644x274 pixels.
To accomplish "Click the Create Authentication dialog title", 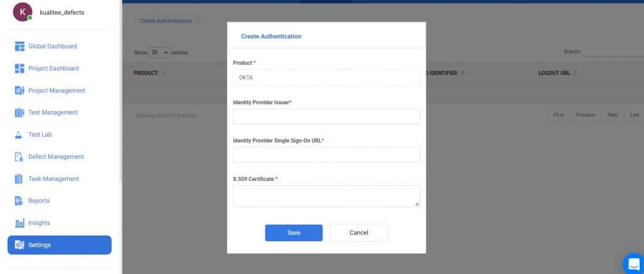I will coord(271,36).
